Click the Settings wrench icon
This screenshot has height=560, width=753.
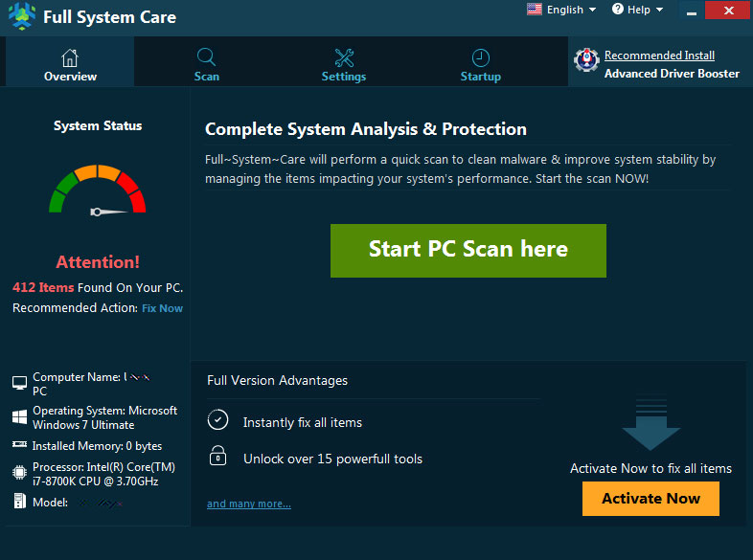[x=344, y=57]
